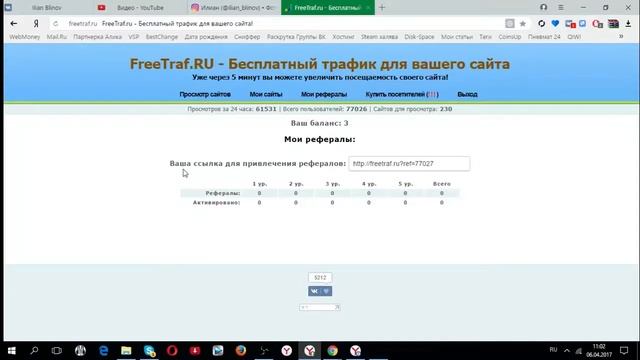Open the Сниффер bookmark

coord(247,37)
